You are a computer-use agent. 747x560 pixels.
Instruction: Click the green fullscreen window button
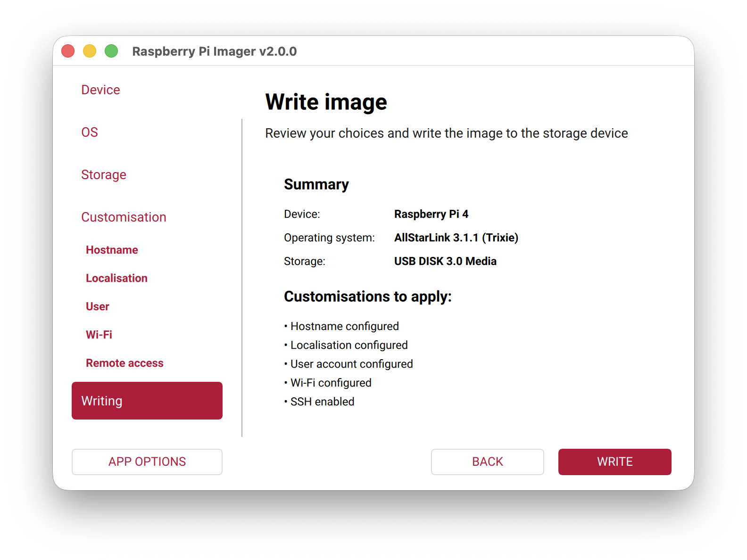point(111,51)
